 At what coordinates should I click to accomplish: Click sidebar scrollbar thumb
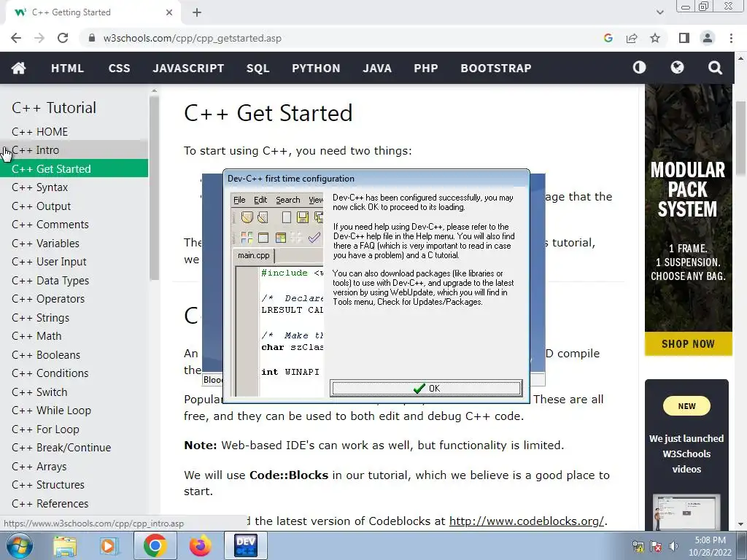click(154, 188)
